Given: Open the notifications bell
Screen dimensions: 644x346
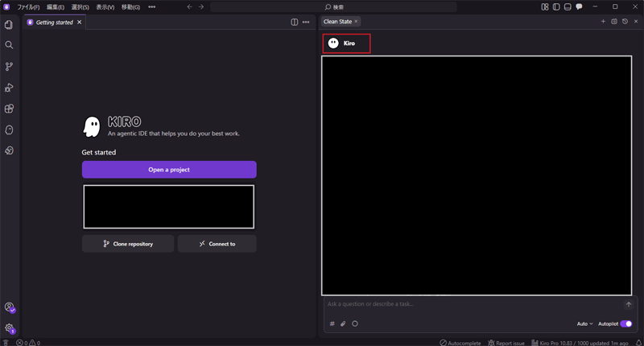Looking at the screenshot, I should coord(638,343).
